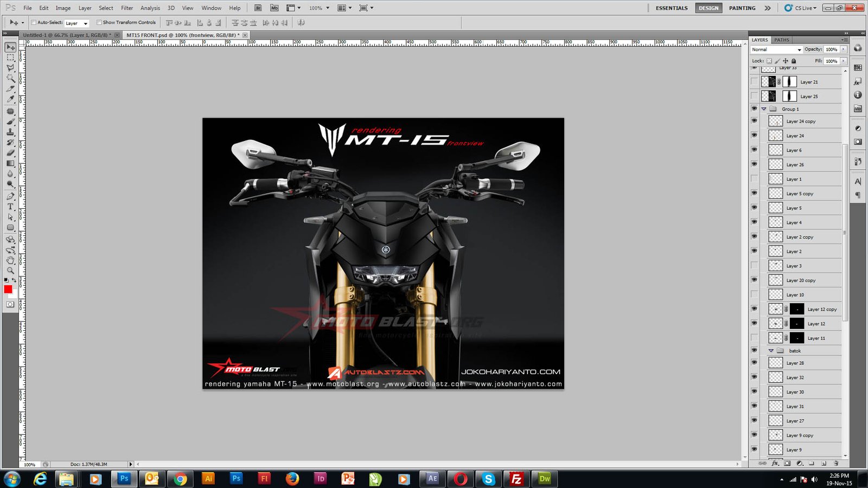Delete layer with trash icon
The width and height of the screenshot is (868, 488).
click(x=836, y=463)
